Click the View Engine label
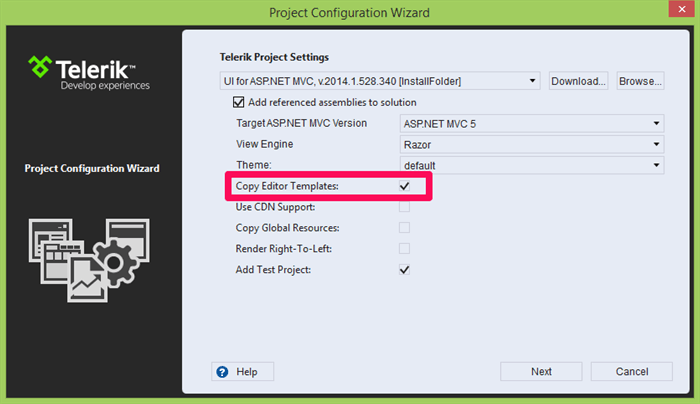This screenshot has width=700, height=404. (265, 144)
